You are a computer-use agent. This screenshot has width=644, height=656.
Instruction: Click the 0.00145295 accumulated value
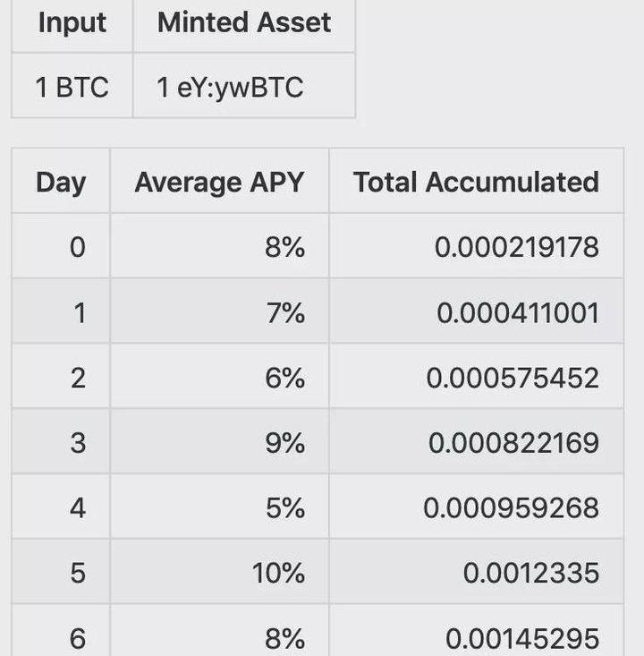[x=521, y=638]
